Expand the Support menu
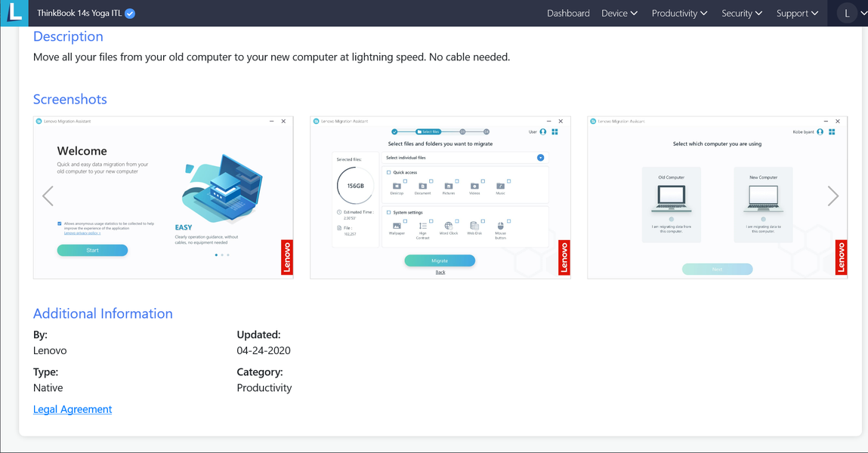This screenshot has height=453, width=868. 797,14
